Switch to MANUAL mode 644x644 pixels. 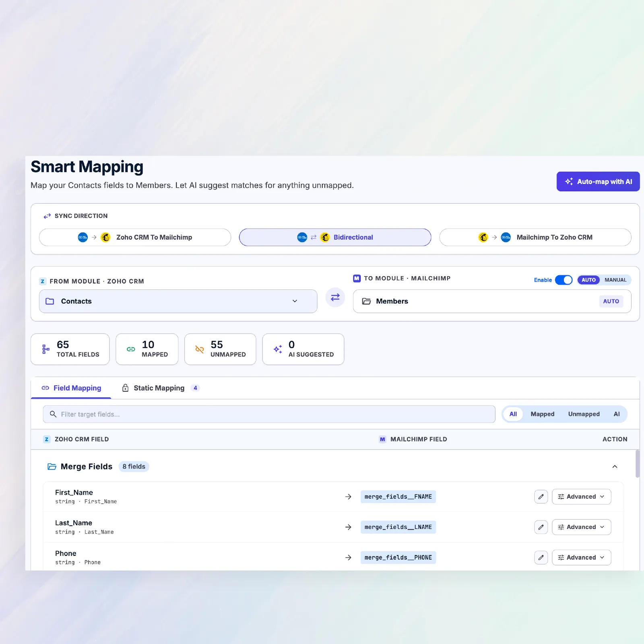point(615,280)
